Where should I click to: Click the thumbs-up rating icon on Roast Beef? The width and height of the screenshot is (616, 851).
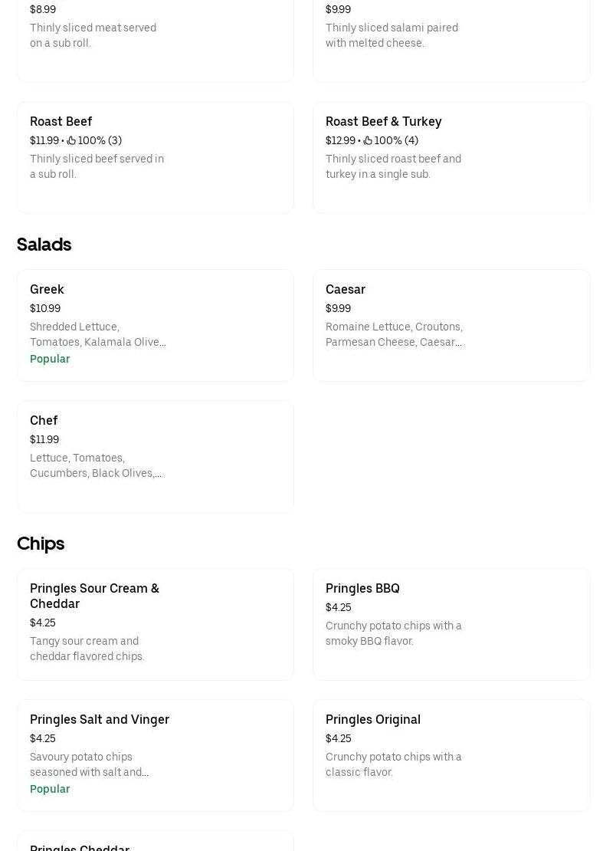(71, 140)
